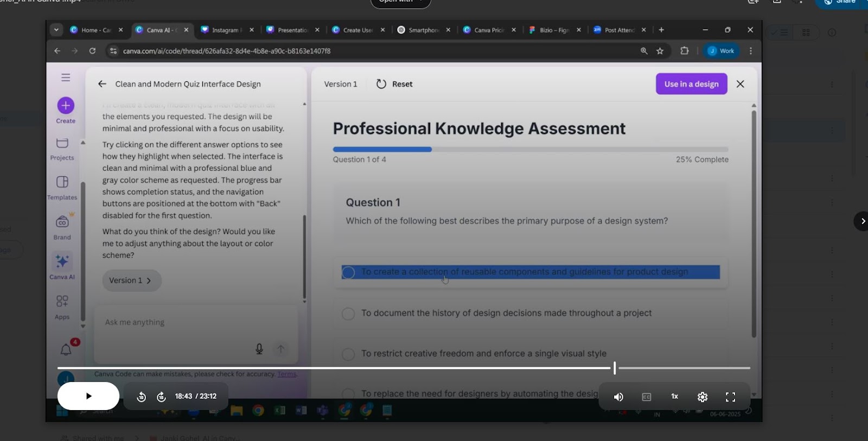Click the video progress bar scrubber handle
Viewport: 868px width, 441px height.
615,368
